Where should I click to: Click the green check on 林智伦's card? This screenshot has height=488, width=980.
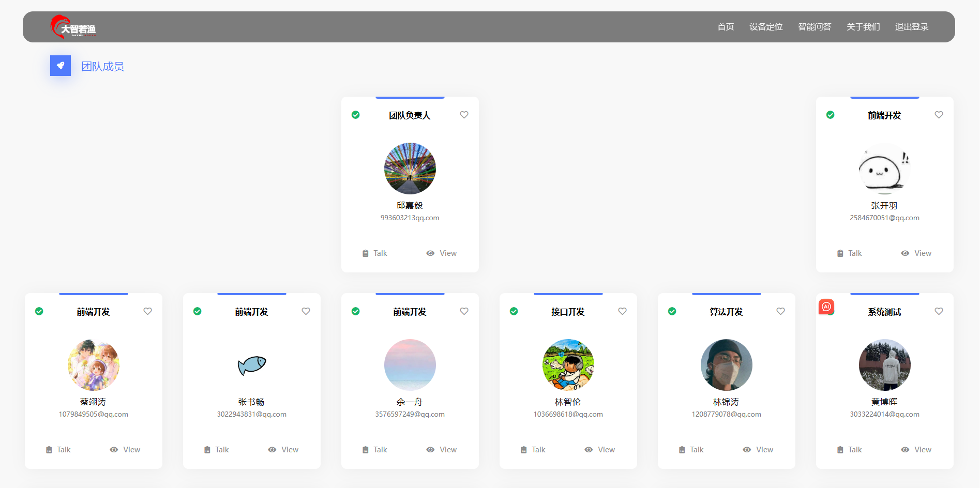(x=514, y=311)
